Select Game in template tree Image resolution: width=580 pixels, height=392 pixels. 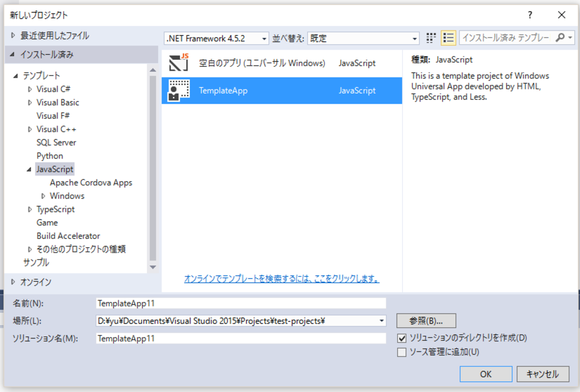(47, 223)
